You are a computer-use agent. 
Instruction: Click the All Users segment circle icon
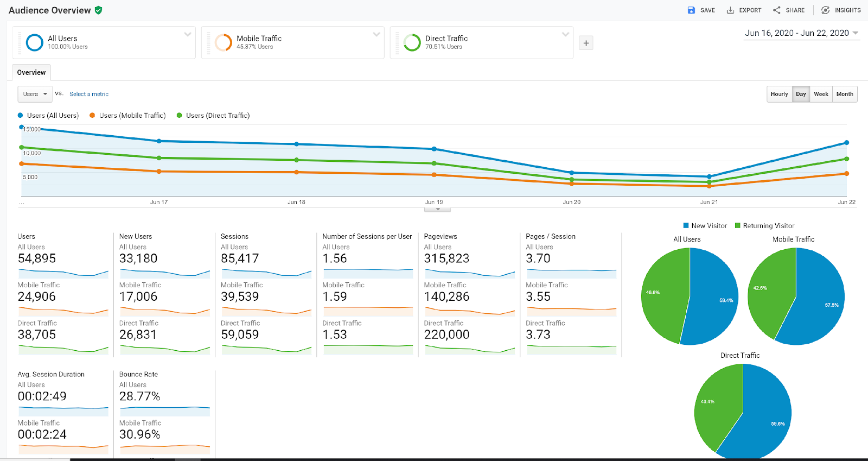(35, 42)
